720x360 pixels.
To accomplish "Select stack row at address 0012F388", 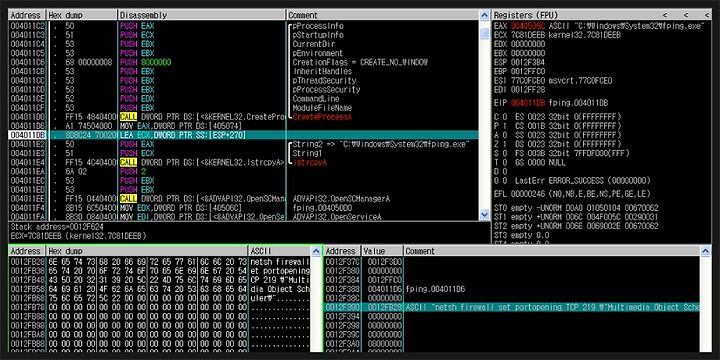I will 512,289.
